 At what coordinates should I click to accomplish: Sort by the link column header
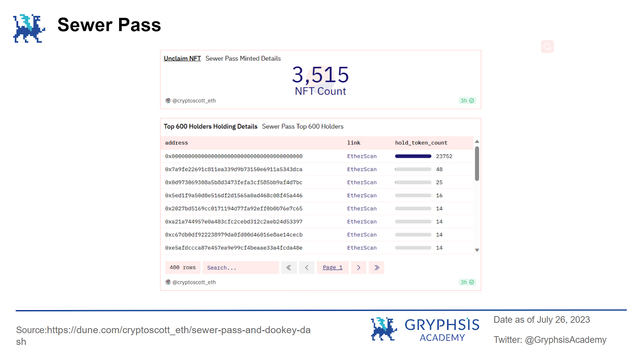coord(354,143)
